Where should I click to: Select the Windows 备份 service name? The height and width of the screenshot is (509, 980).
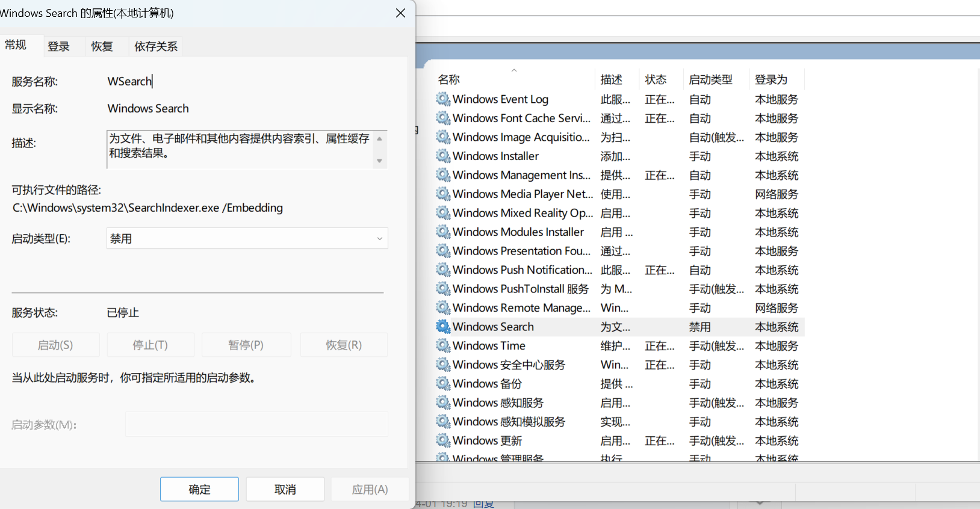click(487, 383)
